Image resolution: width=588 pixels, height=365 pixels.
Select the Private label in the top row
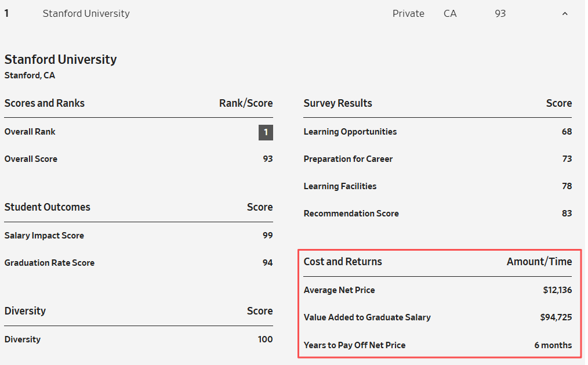408,13
